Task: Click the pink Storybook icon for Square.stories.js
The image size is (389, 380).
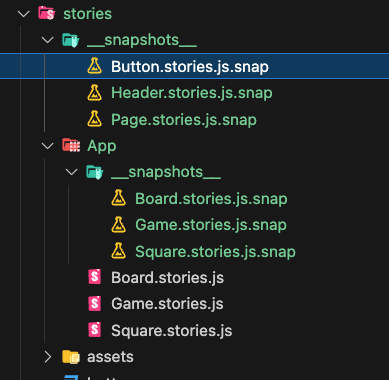Action: coord(94,330)
